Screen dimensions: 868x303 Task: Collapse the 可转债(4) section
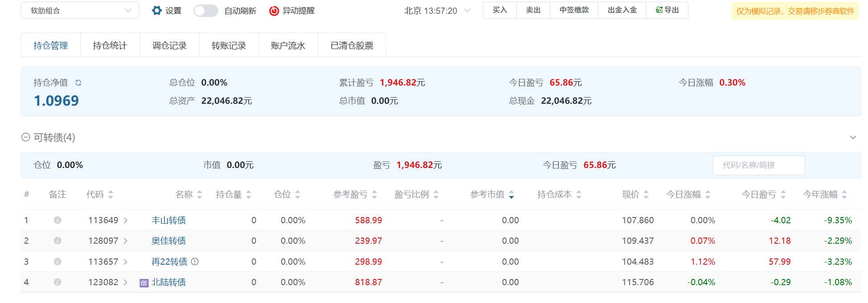(x=26, y=137)
